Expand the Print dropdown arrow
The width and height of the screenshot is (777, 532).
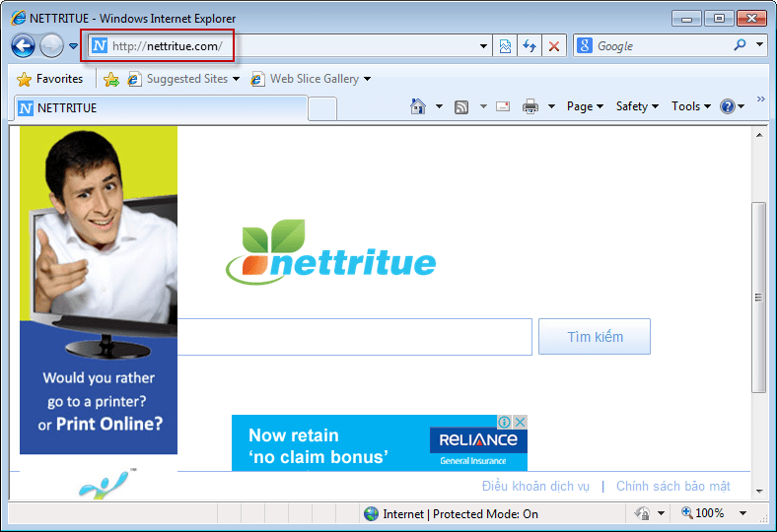coord(551,106)
